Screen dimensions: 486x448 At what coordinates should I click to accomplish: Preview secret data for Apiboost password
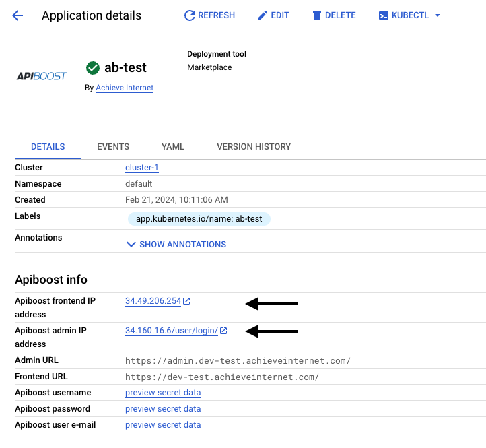(x=163, y=409)
